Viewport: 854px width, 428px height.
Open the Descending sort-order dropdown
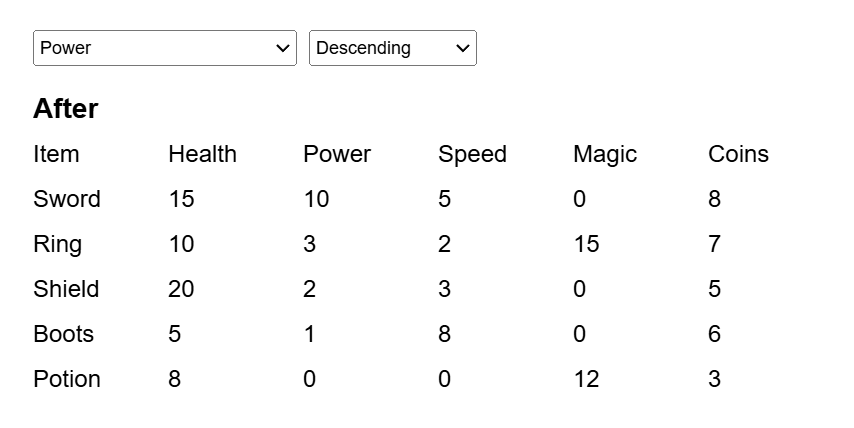(393, 48)
